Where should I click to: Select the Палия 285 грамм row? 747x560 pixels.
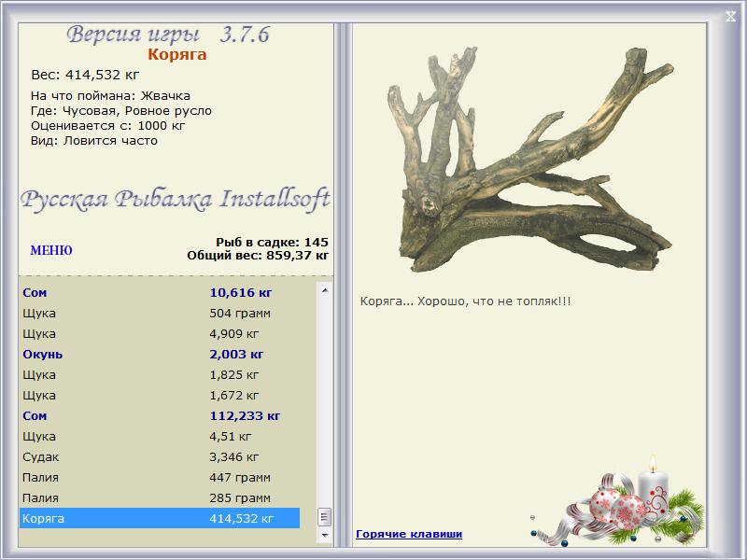[x=159, y=497]
